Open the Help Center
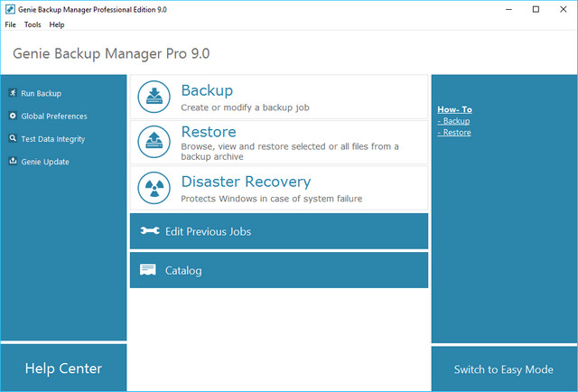 [63, 369]
